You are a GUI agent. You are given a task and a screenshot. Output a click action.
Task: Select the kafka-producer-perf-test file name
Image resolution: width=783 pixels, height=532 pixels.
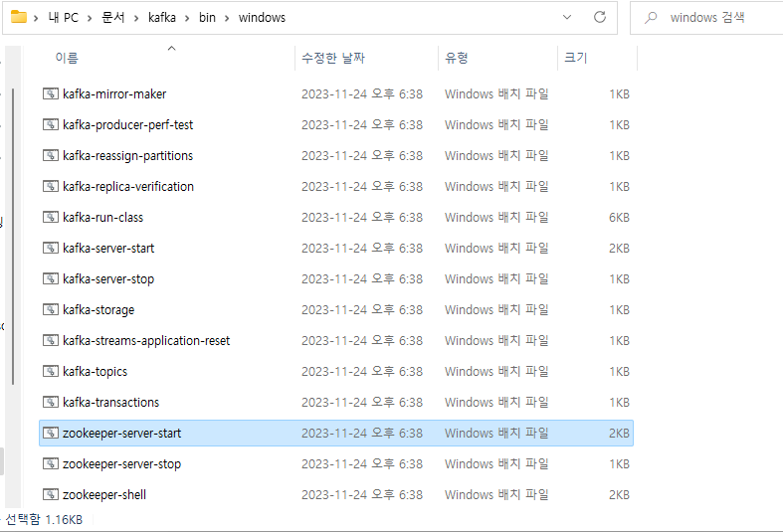[127, 124]
